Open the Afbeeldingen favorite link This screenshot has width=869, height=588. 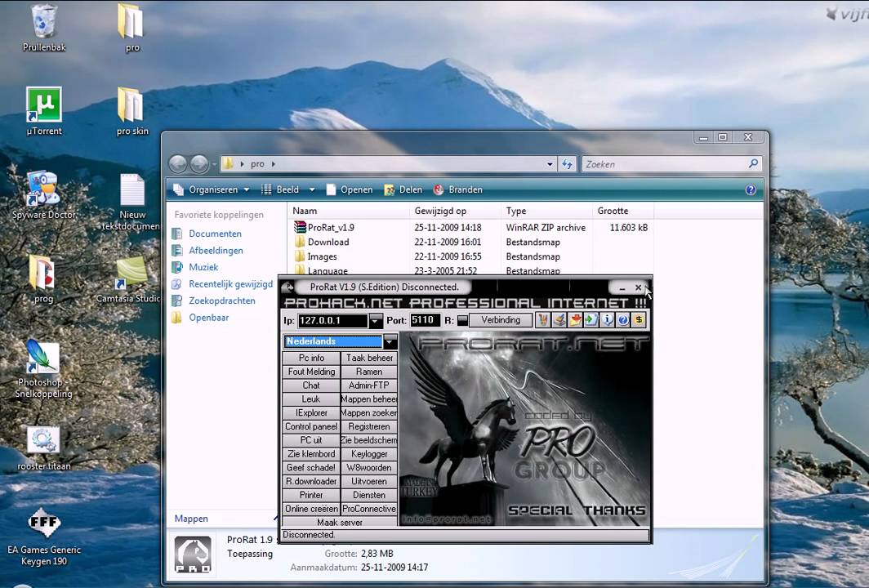click(x=216, y=251)
